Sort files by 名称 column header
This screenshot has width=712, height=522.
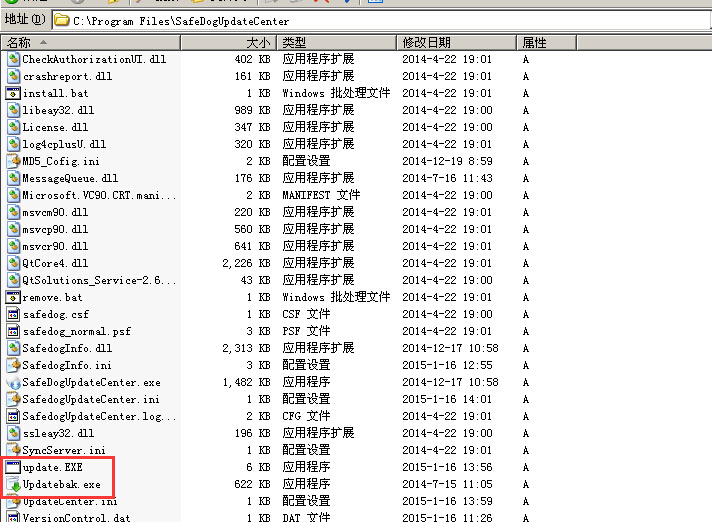[91, 43]
